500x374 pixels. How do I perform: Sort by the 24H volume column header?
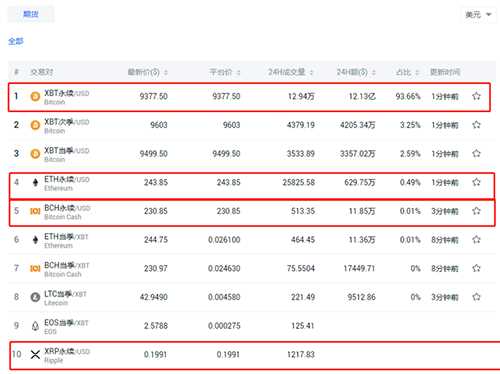tap(291, 72)
